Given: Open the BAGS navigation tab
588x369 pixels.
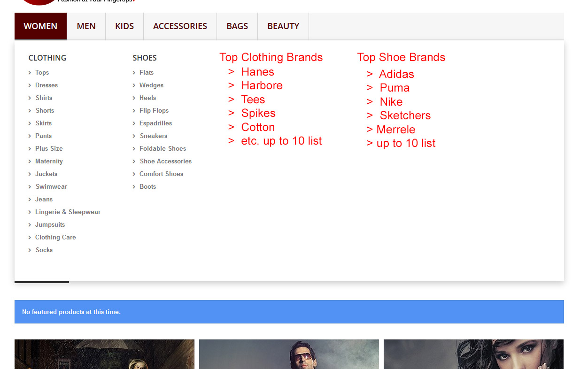Looking at the screenshot, I should [237, 26].
